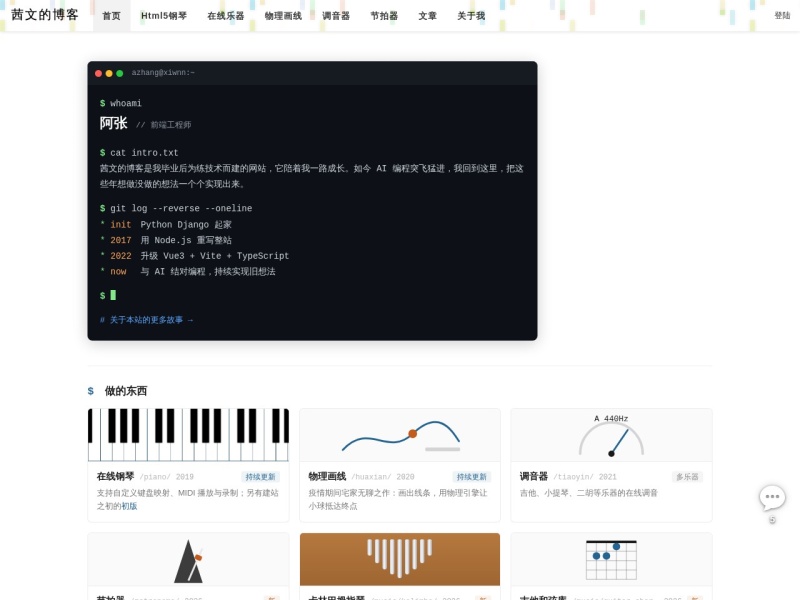Open the 调音器 nav item
The width and height of the screenshot is (800, 600).
pyautogui.click(x=336, y=16)
